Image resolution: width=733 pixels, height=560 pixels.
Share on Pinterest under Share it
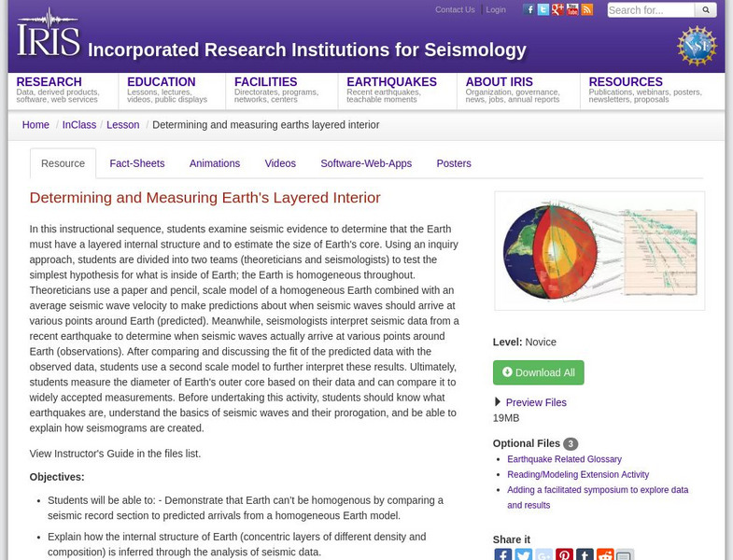(564, 554)
